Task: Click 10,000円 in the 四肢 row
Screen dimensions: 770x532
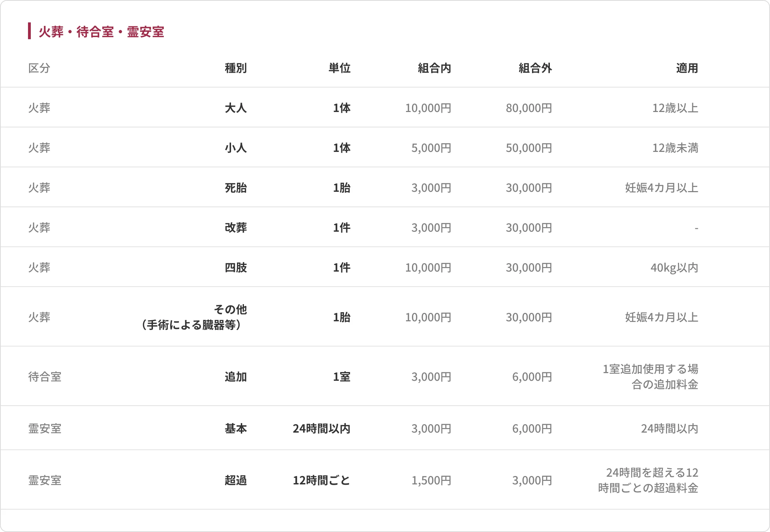Action: click(428, 267)
